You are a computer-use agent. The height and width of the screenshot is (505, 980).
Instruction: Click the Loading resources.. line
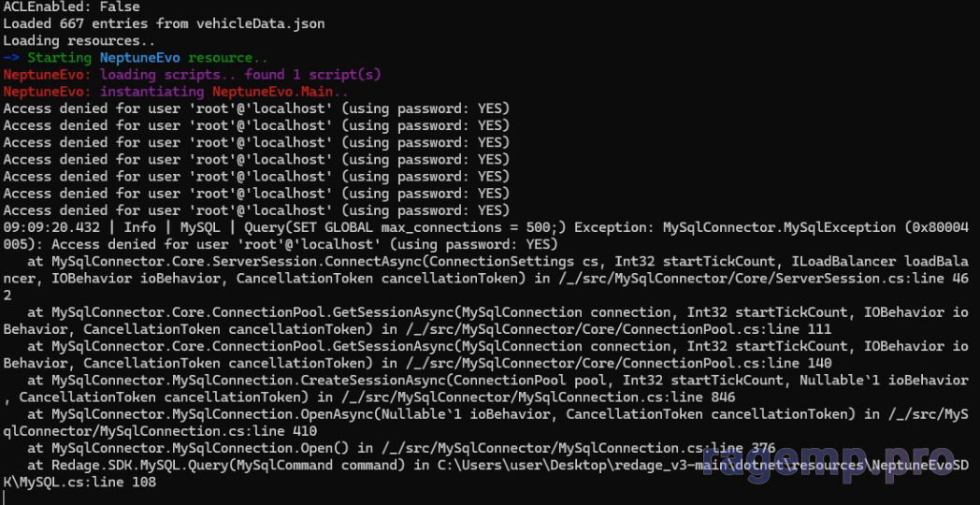[79, 40]
